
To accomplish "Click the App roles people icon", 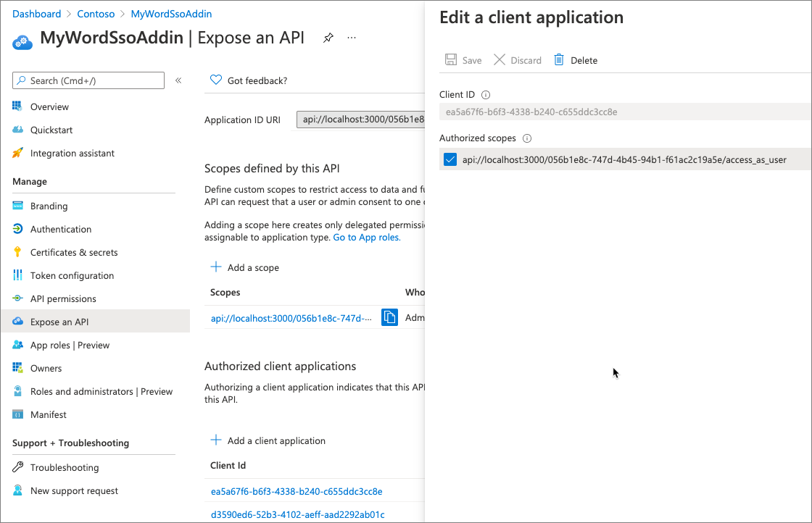I will (17, 345).
